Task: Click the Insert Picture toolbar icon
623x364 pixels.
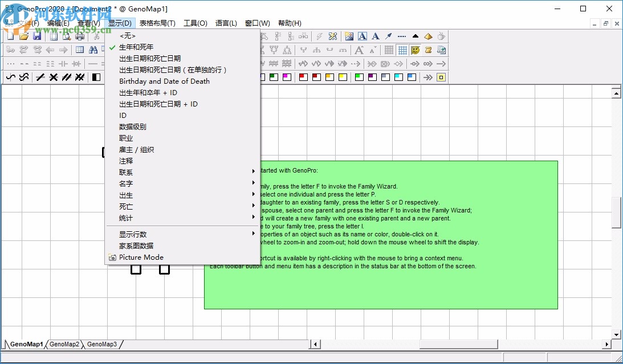Action: point(349,36)
